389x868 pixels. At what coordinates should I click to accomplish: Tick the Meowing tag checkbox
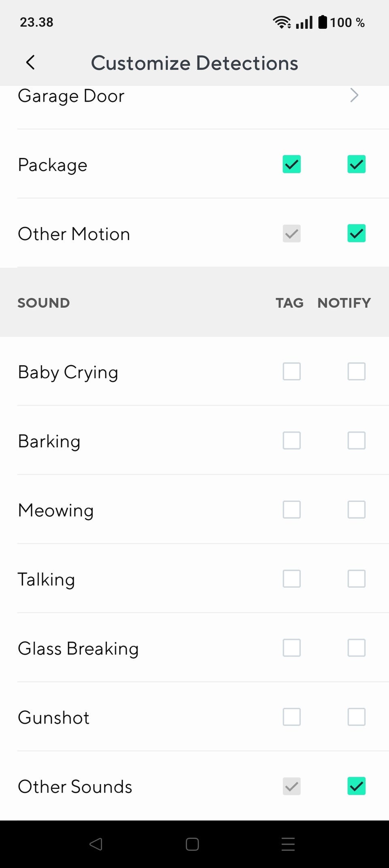292,510
